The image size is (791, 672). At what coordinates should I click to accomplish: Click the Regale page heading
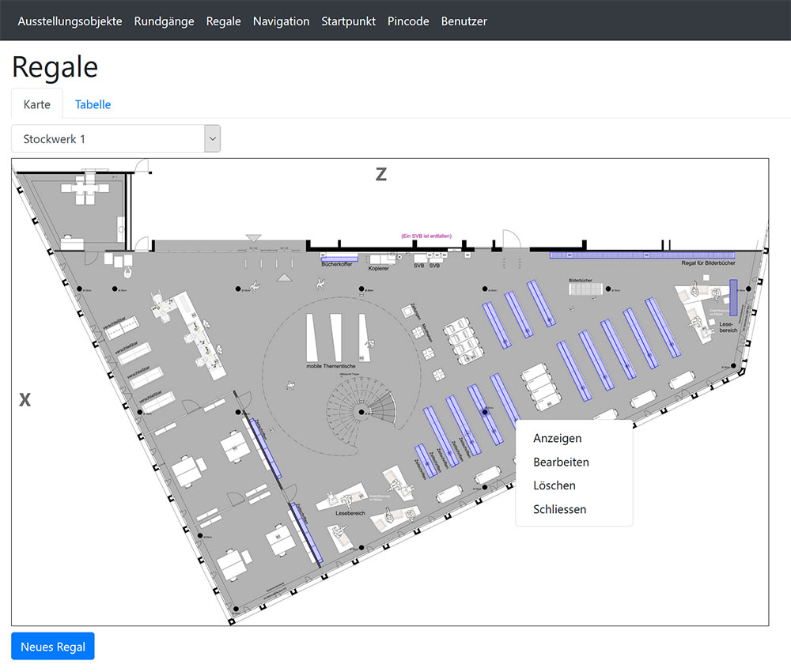[55, 67]
